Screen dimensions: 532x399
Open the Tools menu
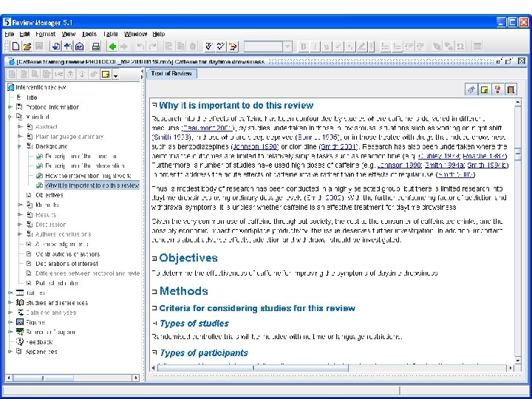[x=89, y=34]
